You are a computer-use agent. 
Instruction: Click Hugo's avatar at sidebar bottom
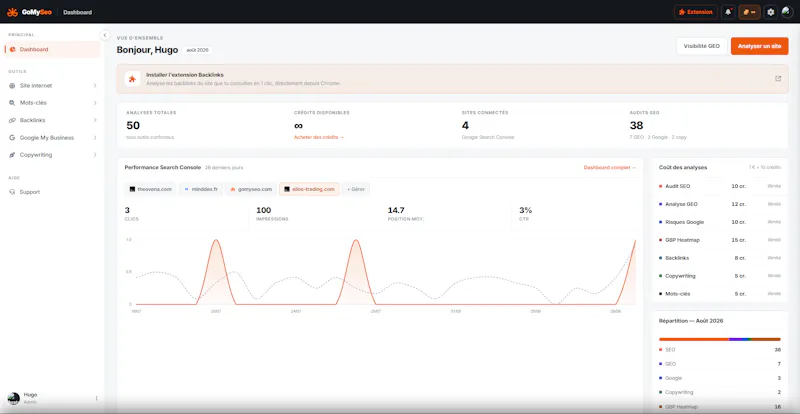14,398
